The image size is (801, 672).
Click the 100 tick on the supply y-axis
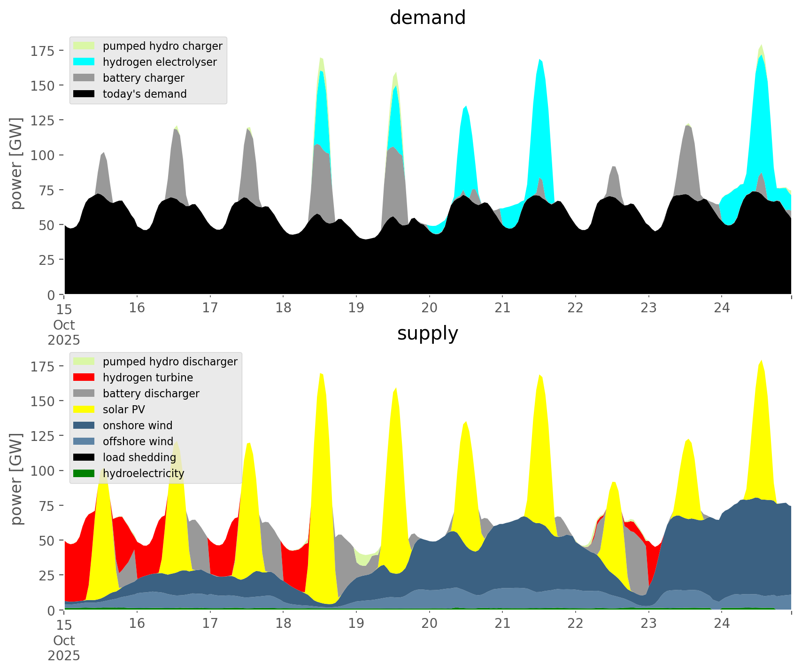[x=42, y=471]
